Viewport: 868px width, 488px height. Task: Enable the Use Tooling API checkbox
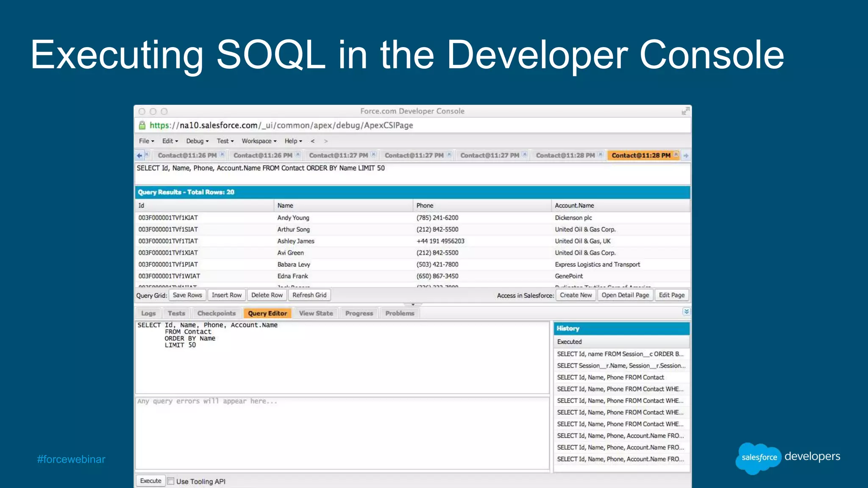tap(171, 481)
